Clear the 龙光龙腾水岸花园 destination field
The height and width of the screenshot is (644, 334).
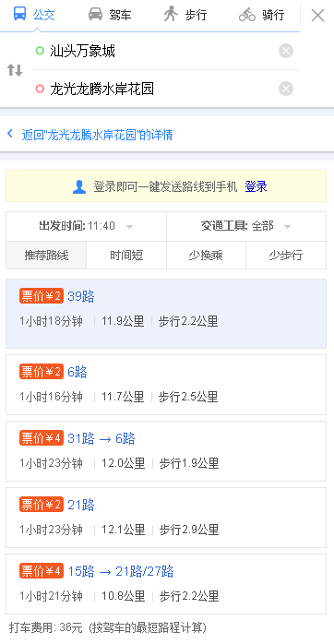[x=286, y=89]
